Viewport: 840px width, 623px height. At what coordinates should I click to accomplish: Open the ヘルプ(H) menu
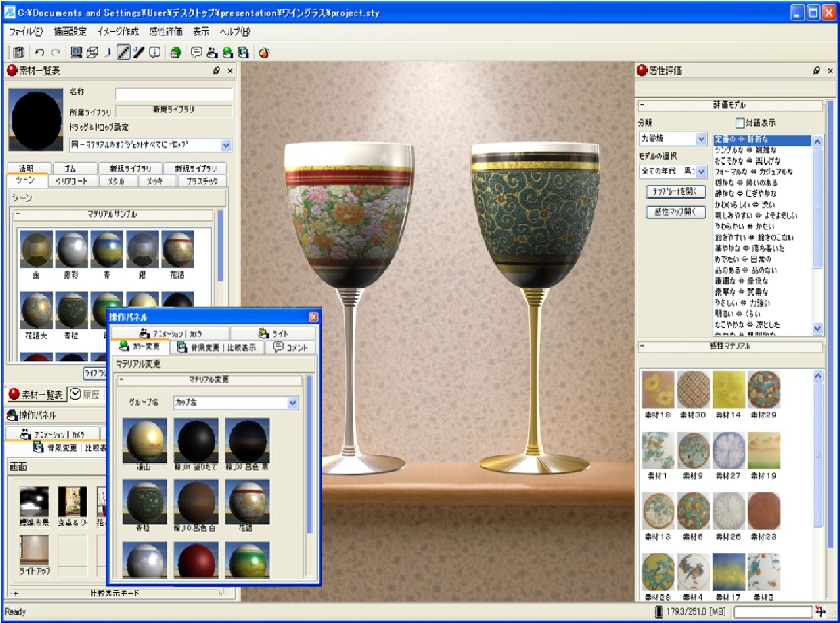tap(235, 32)
